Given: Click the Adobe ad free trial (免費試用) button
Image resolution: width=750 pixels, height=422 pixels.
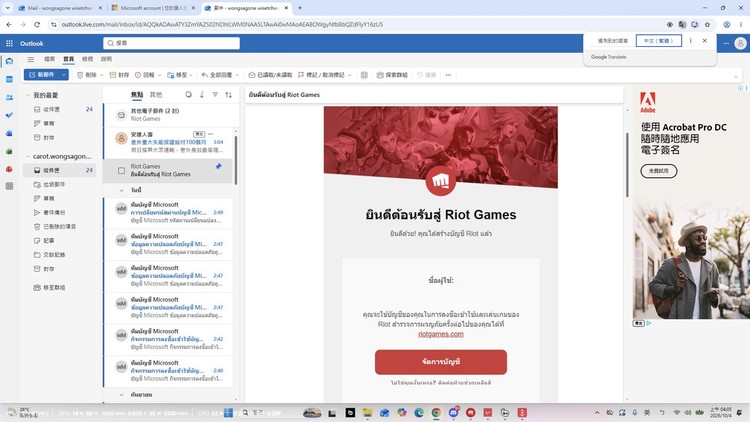Looking at the screenshot, I should [659, 171].
